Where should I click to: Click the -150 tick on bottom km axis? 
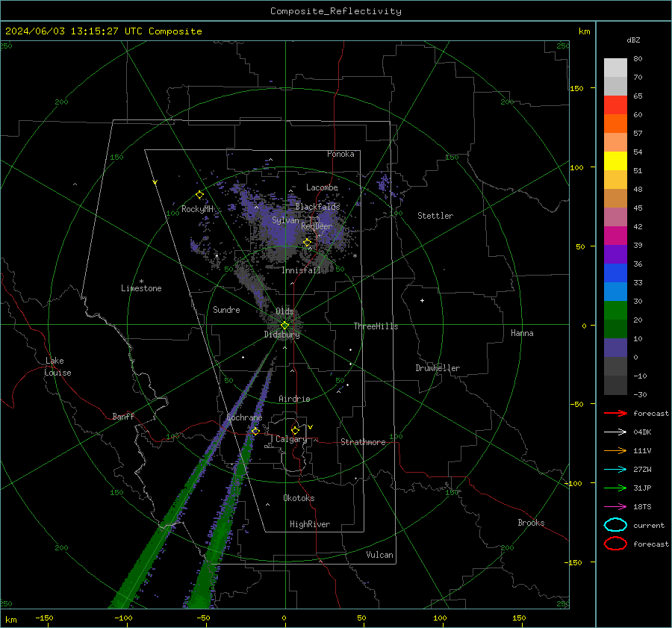[x=44, y=618]
